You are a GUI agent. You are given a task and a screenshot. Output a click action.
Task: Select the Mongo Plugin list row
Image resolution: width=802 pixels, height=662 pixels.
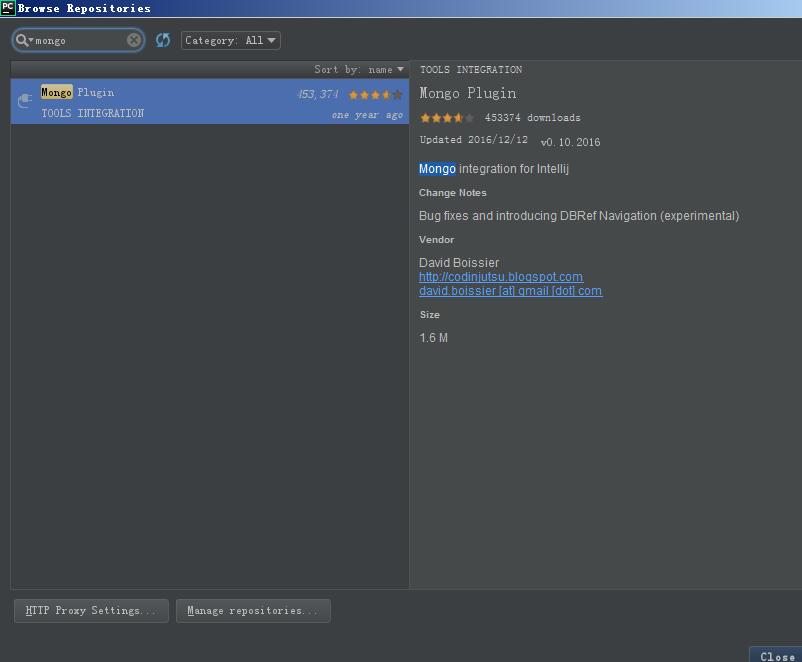(210, 101)
